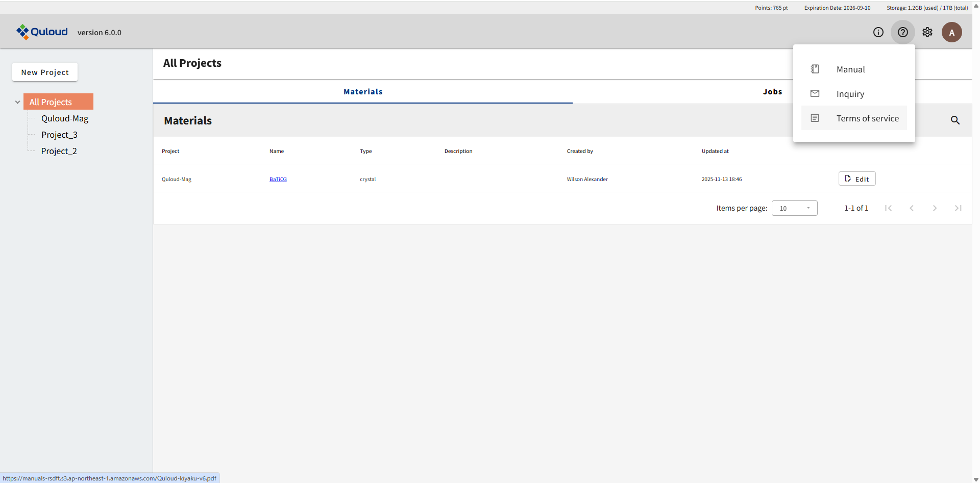Click the Quloud logo
The width and height of the screenshot is (980, 483).
pyautogui.click(x=42, y=32)
